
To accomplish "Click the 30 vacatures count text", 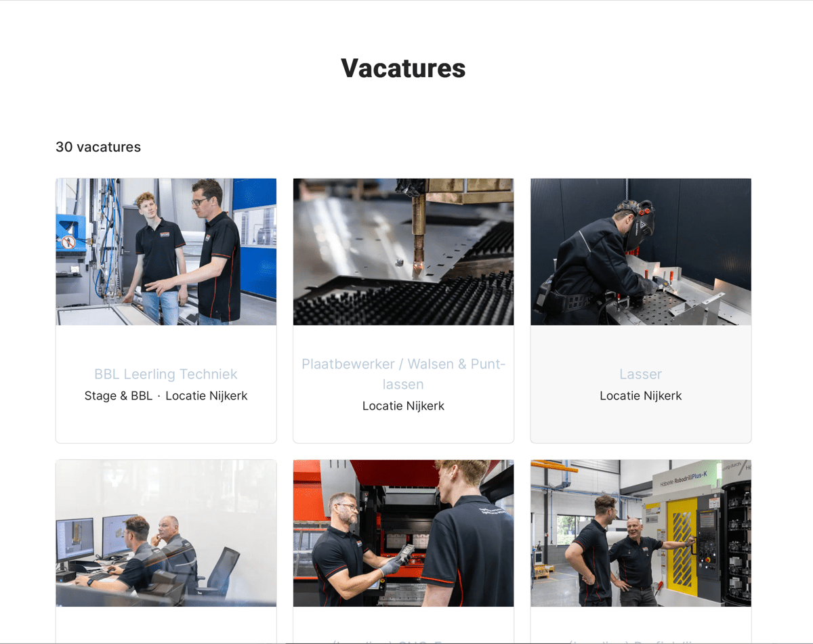I will [x=98, y=147].
